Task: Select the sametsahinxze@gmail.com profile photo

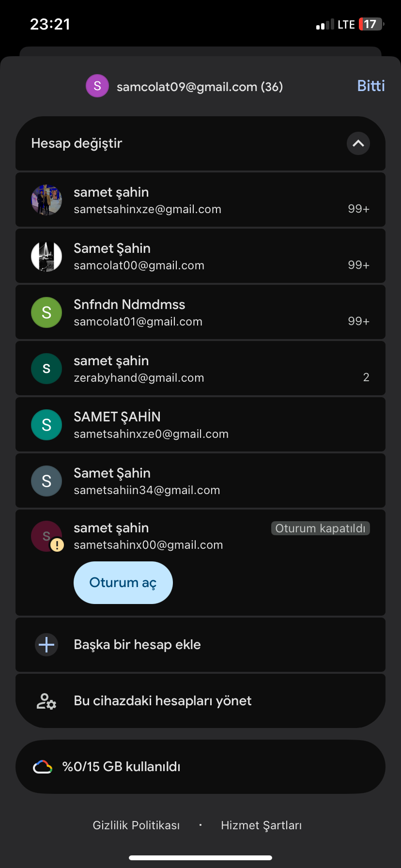Action: pyautogui.click(x=46, y=200)
